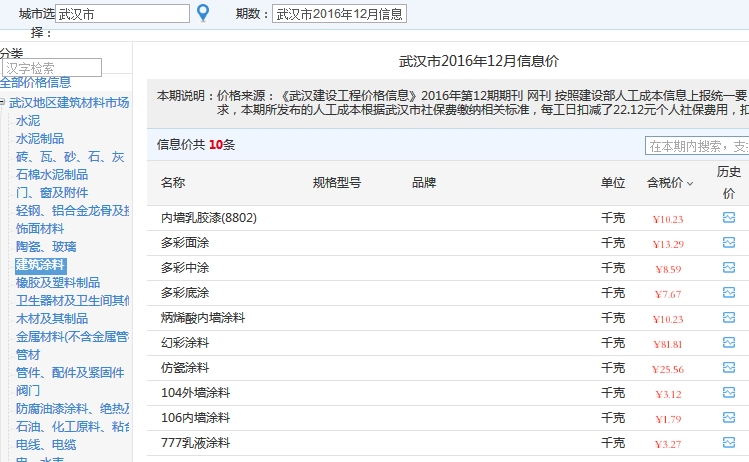Select 砖、瓦、砂、石、灰 category
This screenshot has width=749, height=462.
[x=70, y=157]
